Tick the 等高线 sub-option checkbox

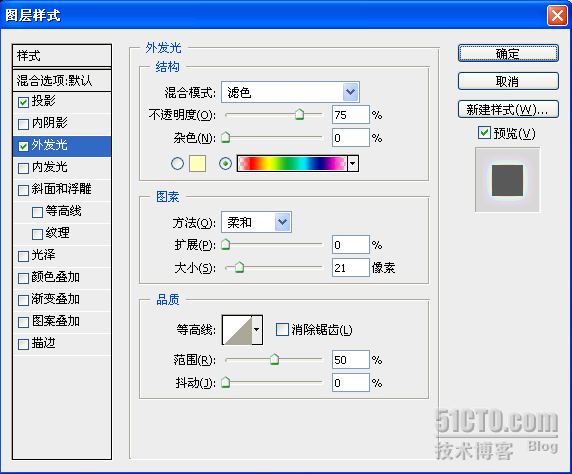37,212
